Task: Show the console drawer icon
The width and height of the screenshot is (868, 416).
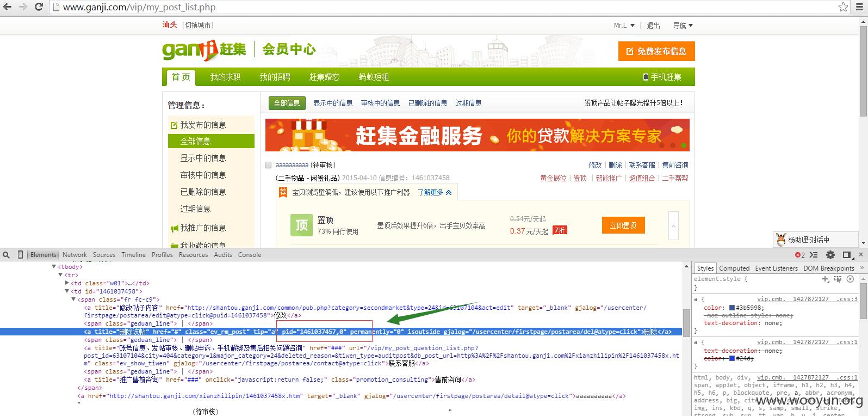Action: pos(815,255)
